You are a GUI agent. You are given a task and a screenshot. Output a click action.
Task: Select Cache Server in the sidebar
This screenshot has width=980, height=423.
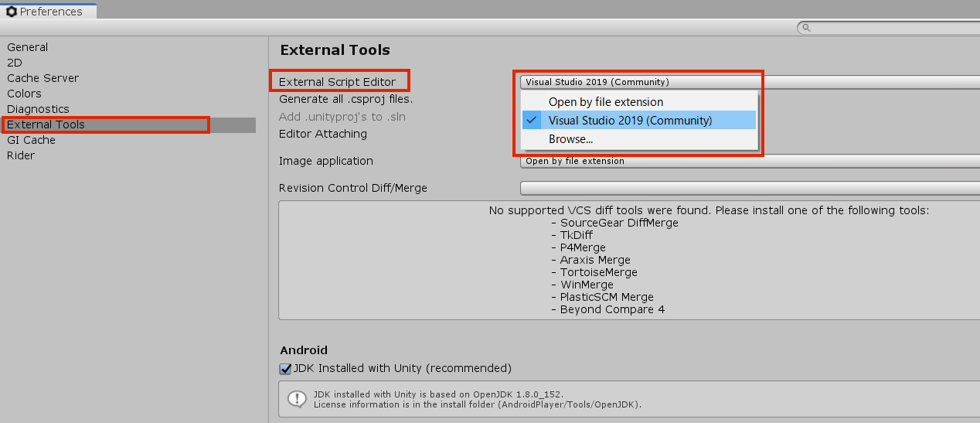pos(43,78)
